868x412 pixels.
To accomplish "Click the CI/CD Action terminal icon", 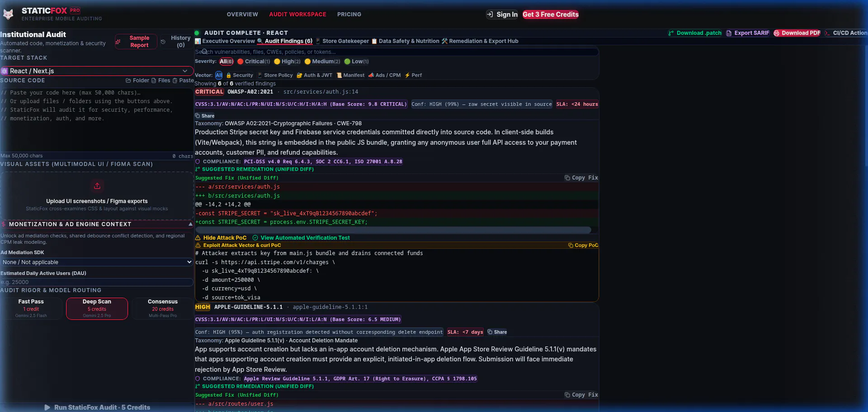I will (827, 33).
